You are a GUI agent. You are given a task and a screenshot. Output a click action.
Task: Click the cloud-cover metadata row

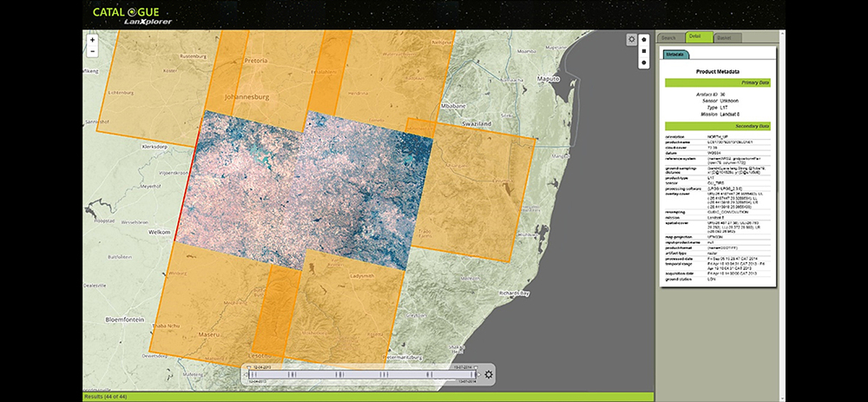coord(718,148)
